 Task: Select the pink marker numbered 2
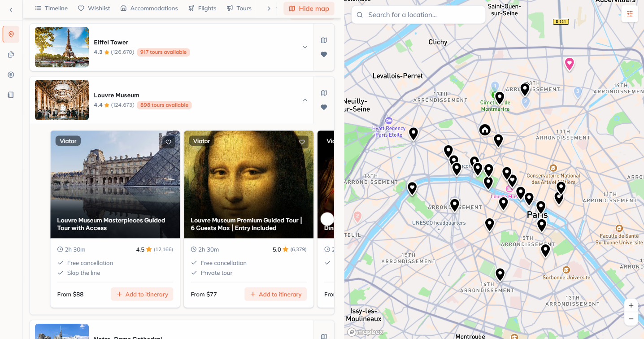click(357, 217)
